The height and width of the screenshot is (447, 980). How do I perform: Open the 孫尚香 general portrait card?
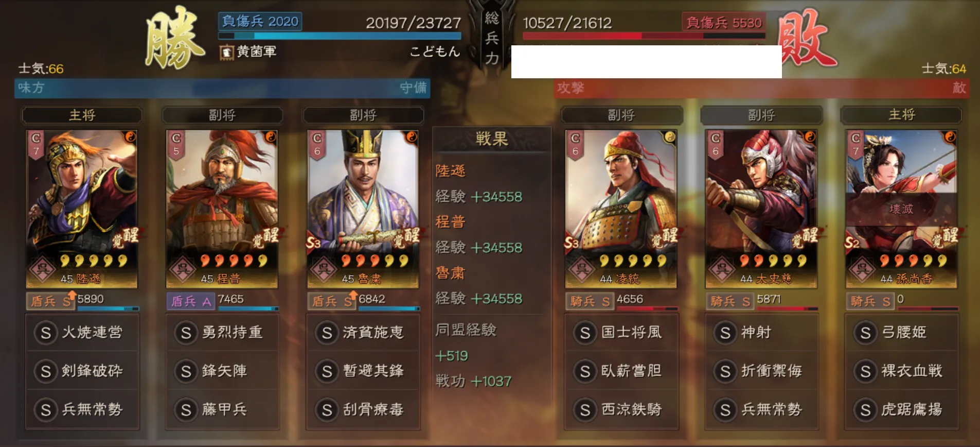point(902,209)
